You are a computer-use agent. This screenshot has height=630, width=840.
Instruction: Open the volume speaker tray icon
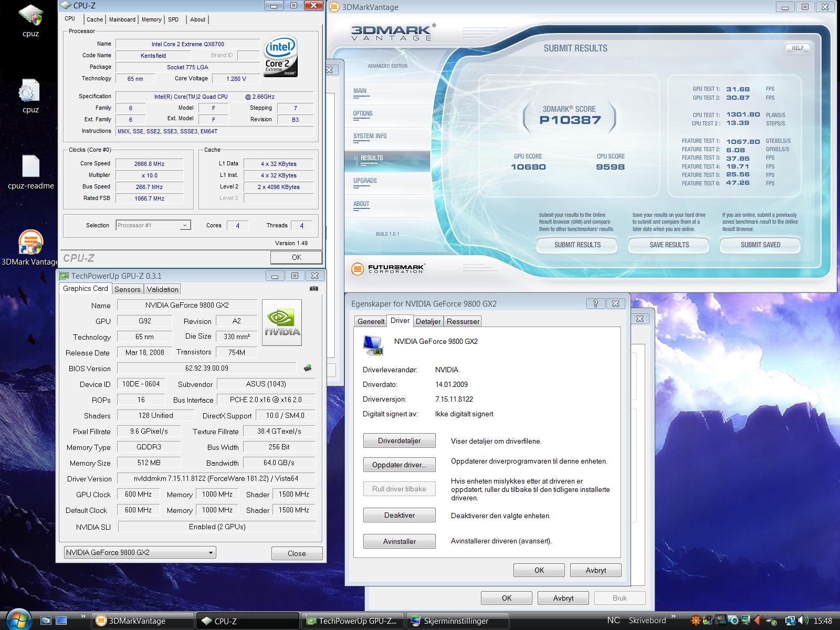pyautogui.click(x=803, y=621)
